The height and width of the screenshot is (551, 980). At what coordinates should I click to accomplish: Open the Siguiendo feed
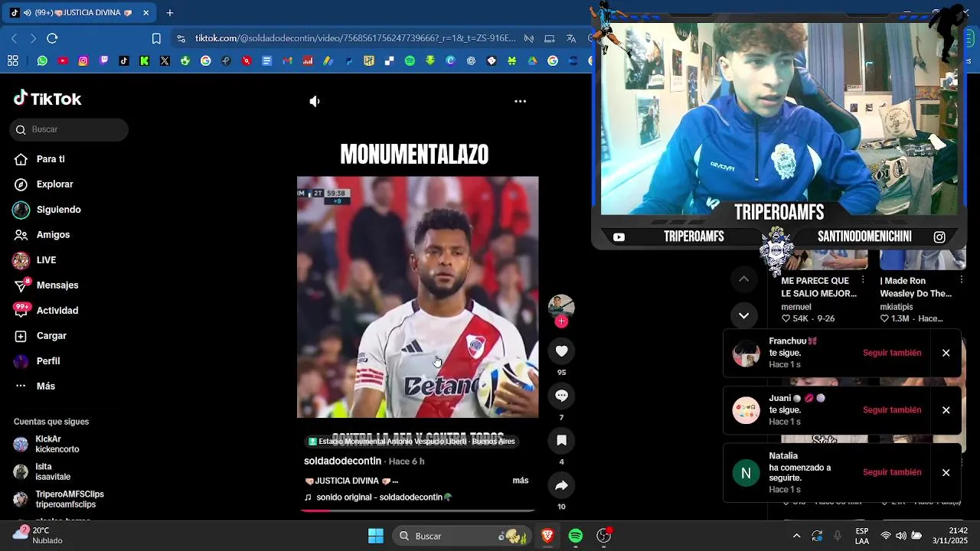click(x=58, y=210)
